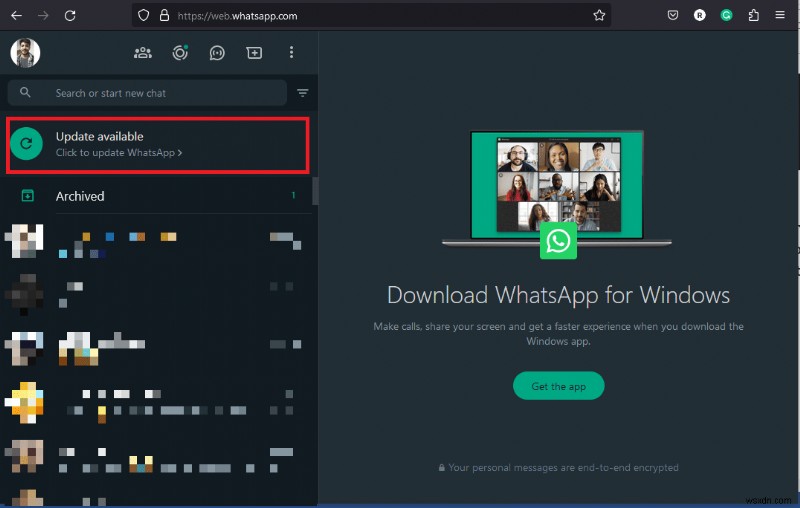Screen dimensions: 800x508
Task: Toggle the unread chats filter icon
Action: 303,93
